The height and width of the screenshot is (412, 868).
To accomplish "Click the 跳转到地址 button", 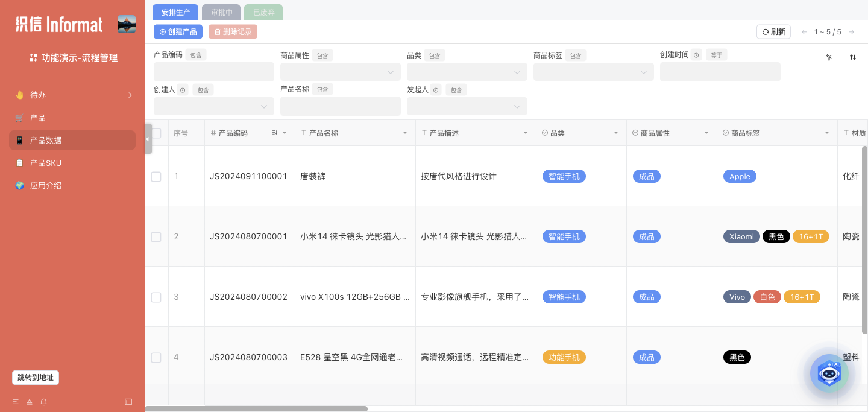I will [36, 378].
